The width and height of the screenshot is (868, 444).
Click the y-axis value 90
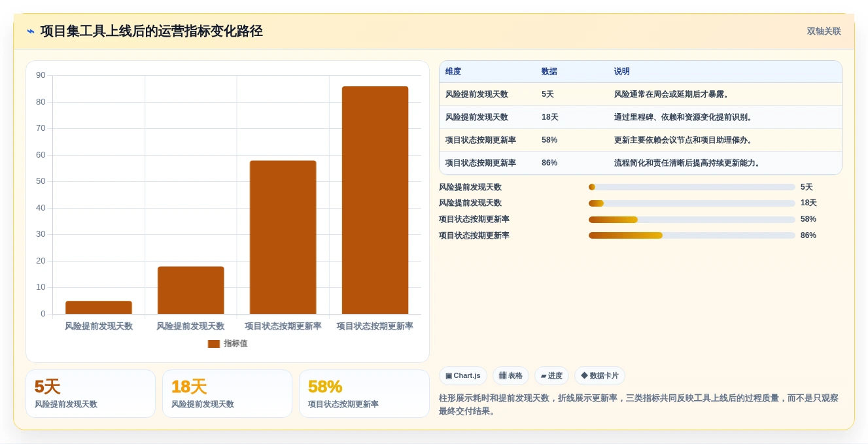point(41,75)
